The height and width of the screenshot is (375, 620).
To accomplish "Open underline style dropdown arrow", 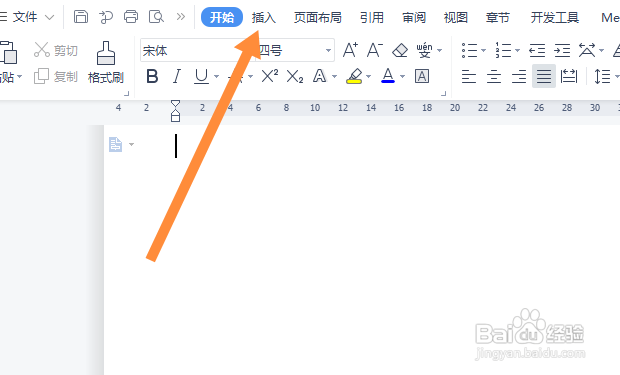I will (x=216, y=76).
